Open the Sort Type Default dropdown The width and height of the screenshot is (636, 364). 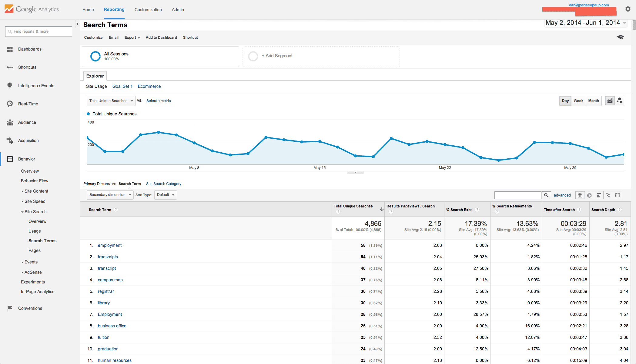[166, 195]
